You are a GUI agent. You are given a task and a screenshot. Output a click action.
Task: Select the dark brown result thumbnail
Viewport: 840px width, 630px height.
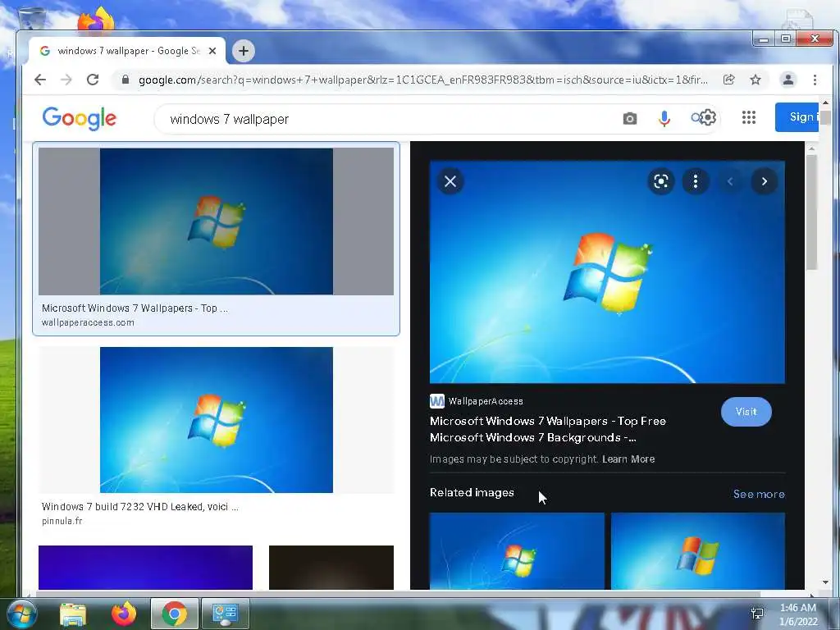pos(331,568)
